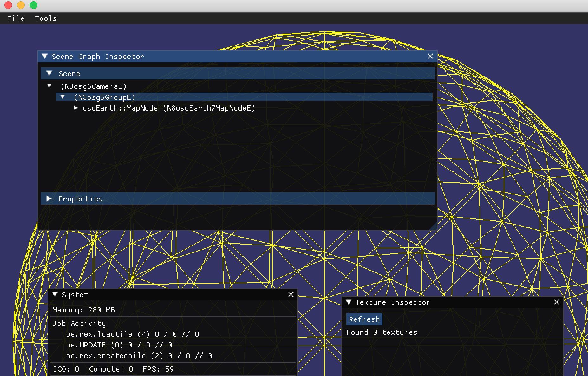Click the green macOS zoom button

pyautogui.click(x=34, y=5)
